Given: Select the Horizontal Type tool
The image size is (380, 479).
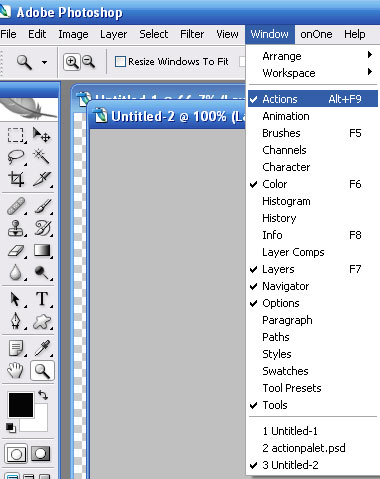Looking at the screenshot, I should (42, 299).
